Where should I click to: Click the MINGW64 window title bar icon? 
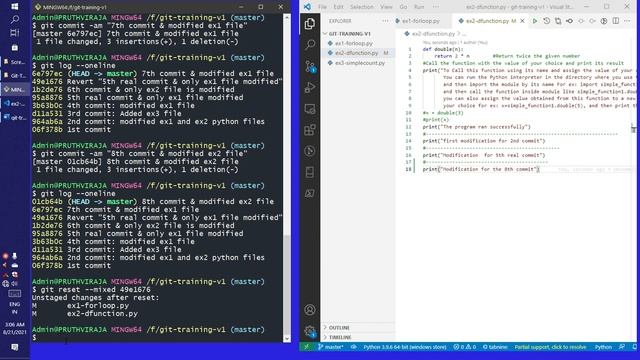tap(38, 7)
